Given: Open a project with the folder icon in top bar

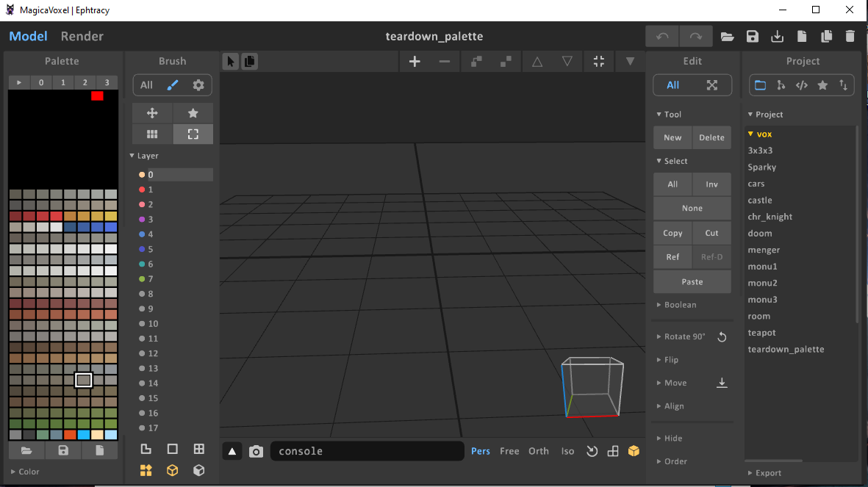Looking at the screenshot, I should coord(727,37).
